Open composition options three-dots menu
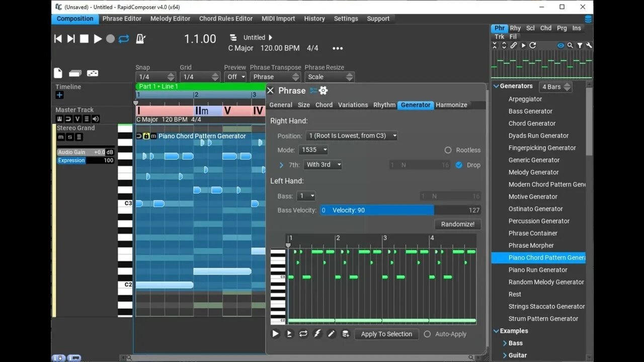Screen dimensions: 644x362 [338, 48]
